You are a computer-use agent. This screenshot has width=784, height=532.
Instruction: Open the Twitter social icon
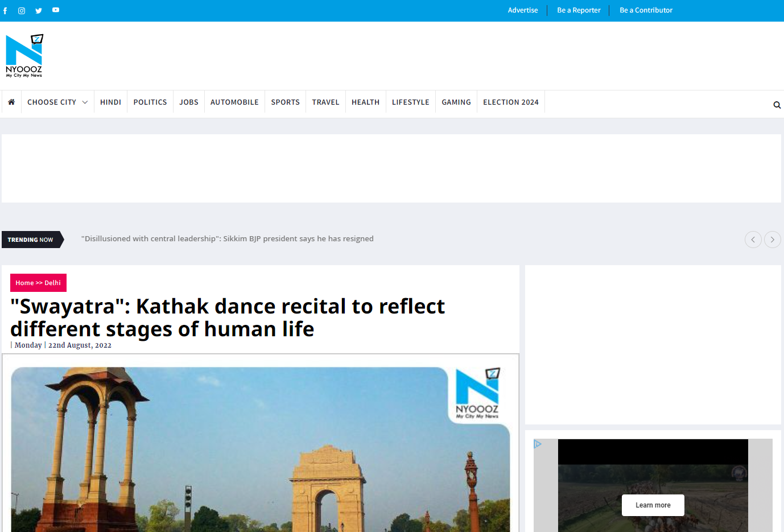(x=39, y=11)
